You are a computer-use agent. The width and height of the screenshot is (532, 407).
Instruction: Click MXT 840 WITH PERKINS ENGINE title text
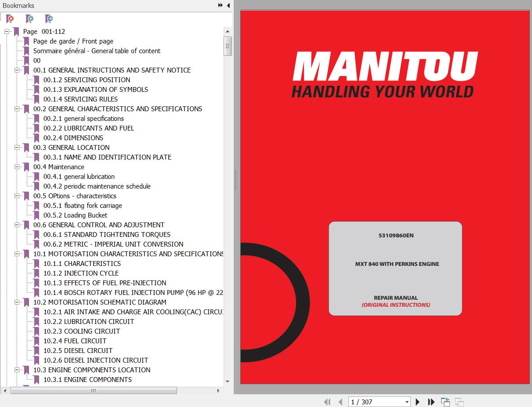pos(397,264)
